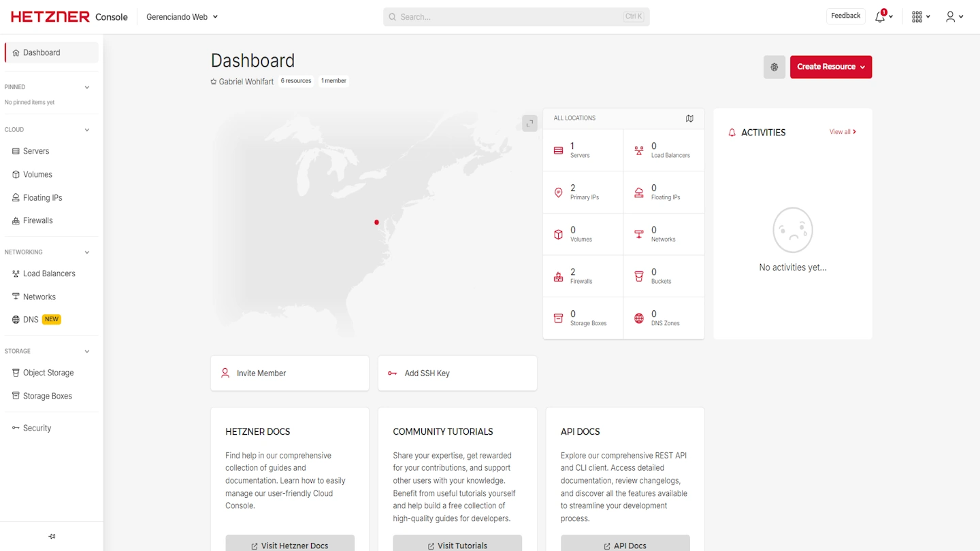Collapse the Pinned sidebar section
The height and width of the screenshot is (551, 980).
86,88
